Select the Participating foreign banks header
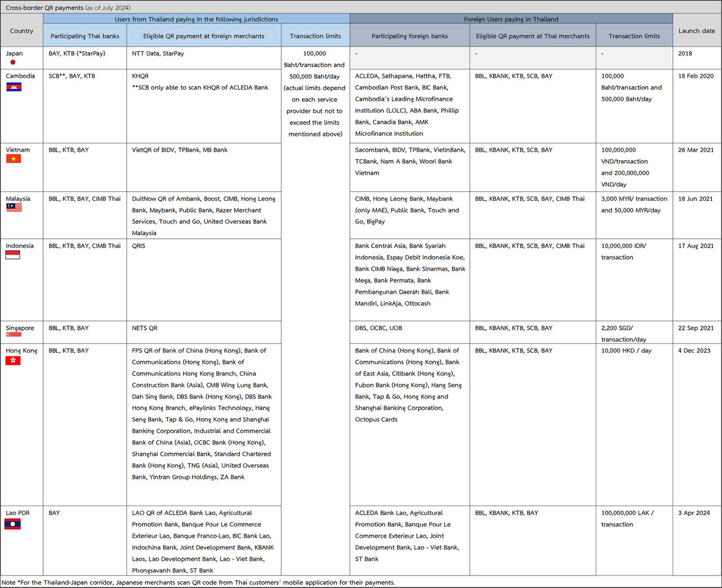The image size is (722, 588). pos(410,36)
